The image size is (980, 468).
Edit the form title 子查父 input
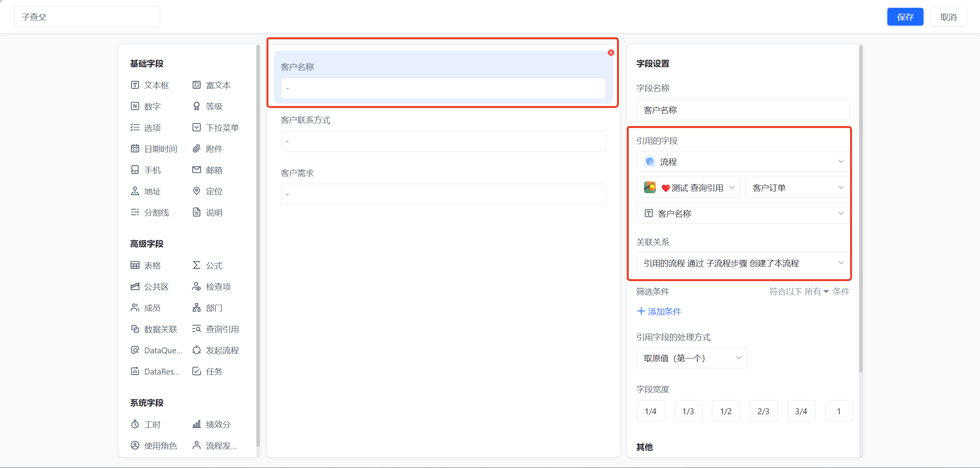(x=87, y=17)
